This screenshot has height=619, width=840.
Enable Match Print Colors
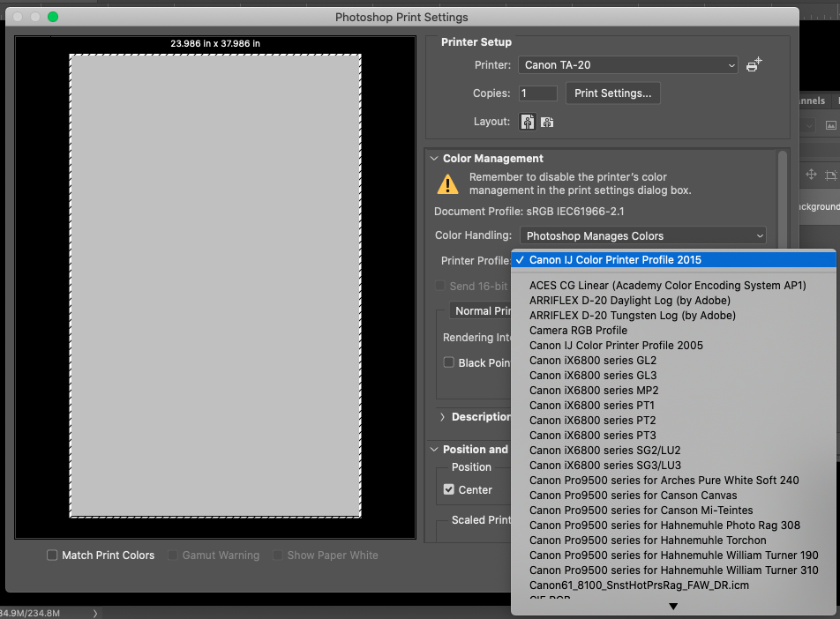(x=52, y=556)
